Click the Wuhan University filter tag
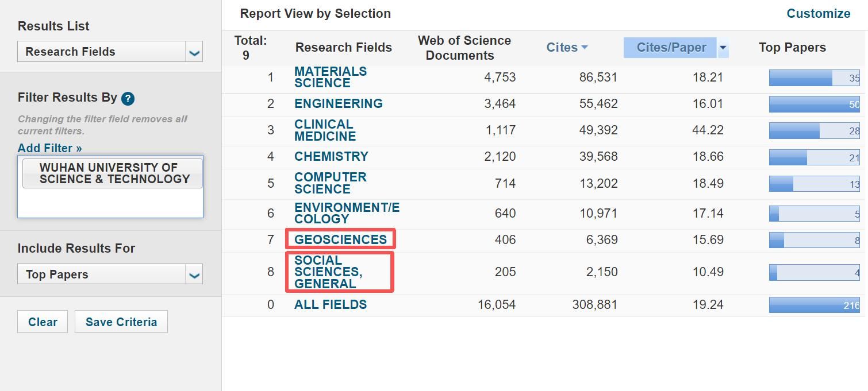Viewport: 868px width, 391px height. (x=113, y=173)
